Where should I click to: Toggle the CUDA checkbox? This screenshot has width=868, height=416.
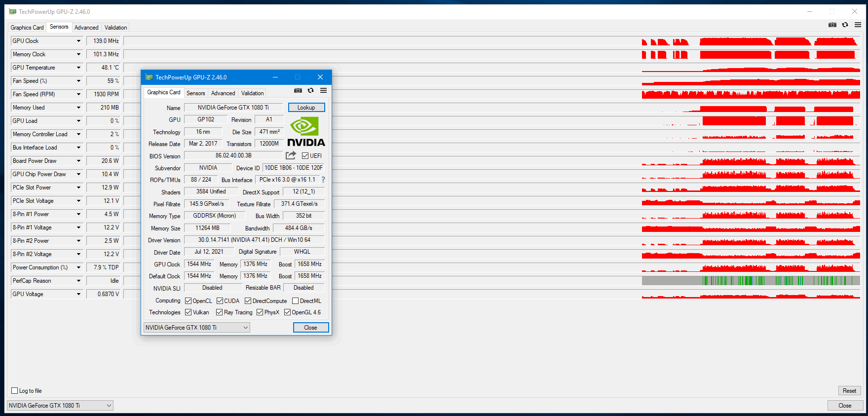pyautogui.click(x=220, y=301)
